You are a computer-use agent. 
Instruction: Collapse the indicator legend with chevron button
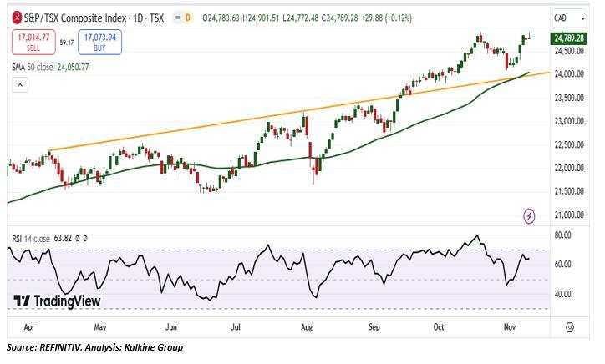[20, 85]
